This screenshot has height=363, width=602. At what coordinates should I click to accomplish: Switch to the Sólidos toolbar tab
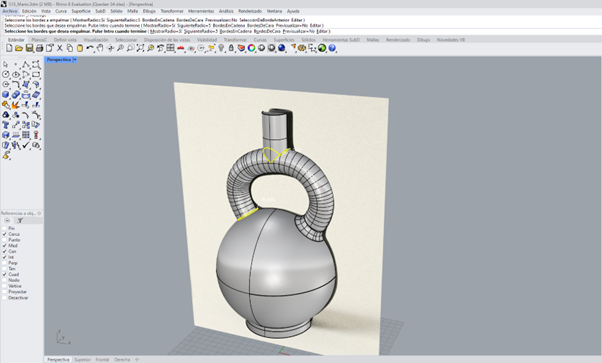click(x=308, y=40)
